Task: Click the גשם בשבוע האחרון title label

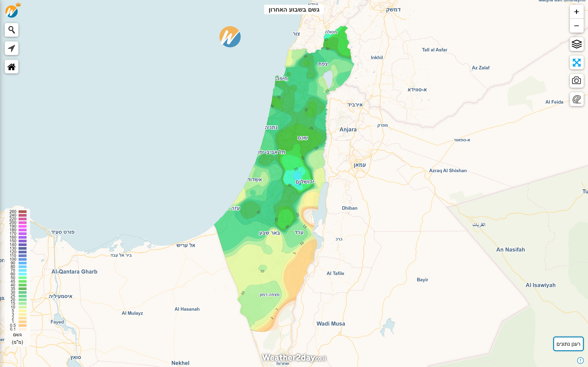Action: (x=294, y=10)
